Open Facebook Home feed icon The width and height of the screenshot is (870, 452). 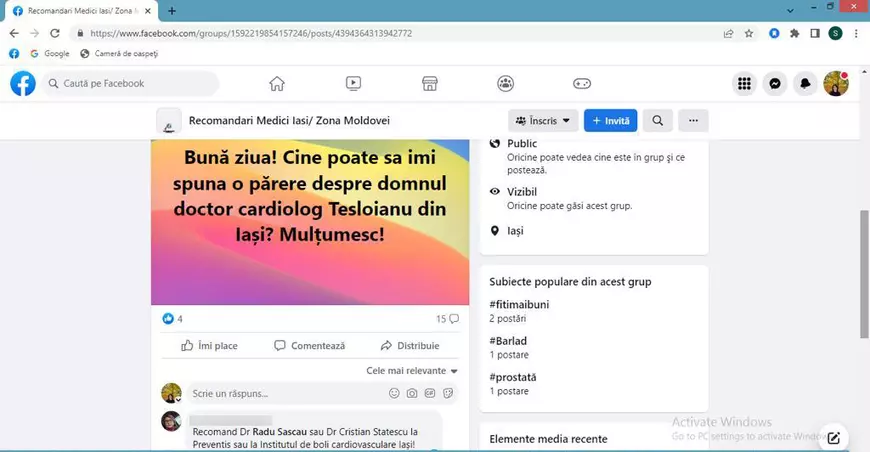click(276, 84)
